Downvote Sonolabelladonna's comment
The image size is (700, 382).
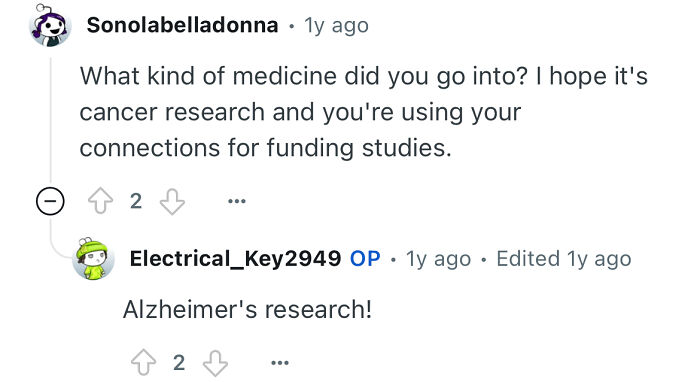coord(172,201)
